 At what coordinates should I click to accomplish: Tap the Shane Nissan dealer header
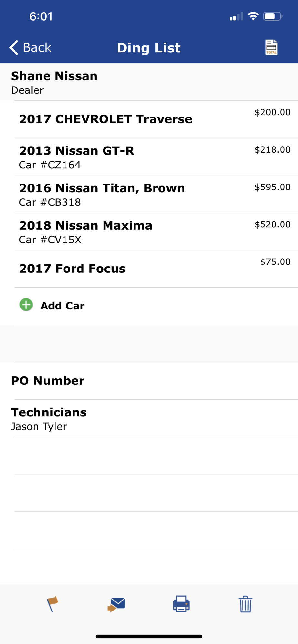pyautogui.click(x=54, y=82)
